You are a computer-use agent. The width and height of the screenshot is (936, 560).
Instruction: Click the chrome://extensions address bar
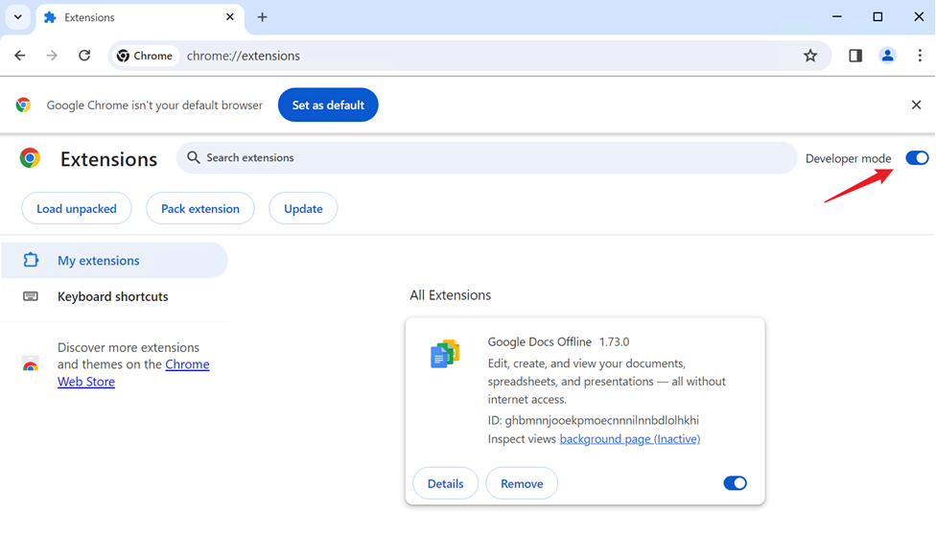point(243,55)
